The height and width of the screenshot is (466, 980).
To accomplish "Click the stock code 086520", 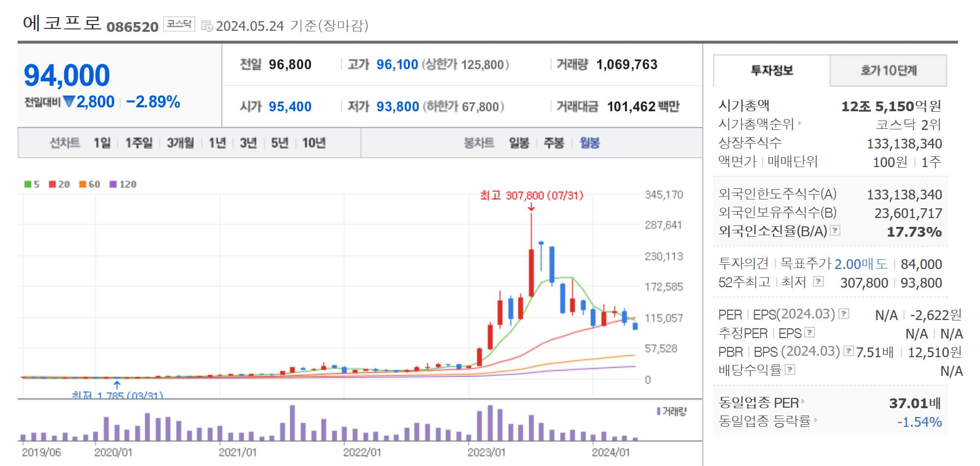I will tap(132, 26).
